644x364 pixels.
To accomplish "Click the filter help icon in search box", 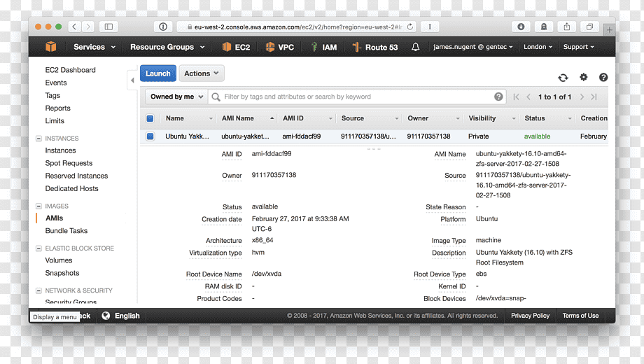I will pos(498,97).
